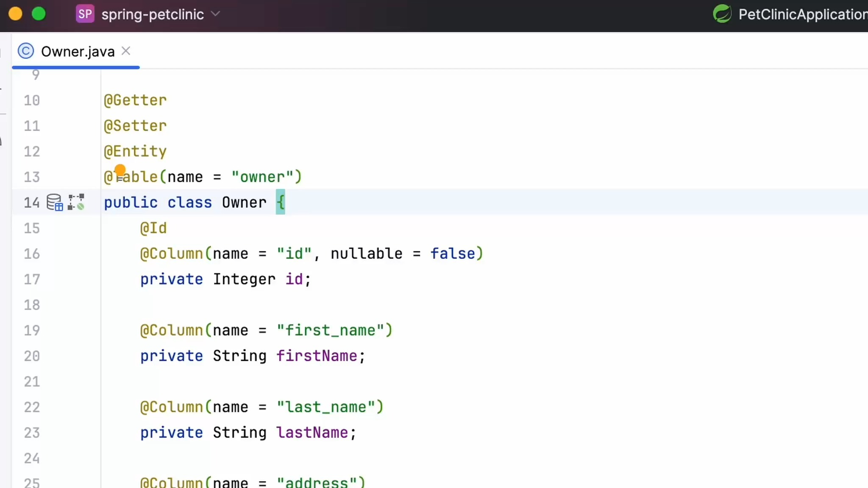
Task: Click the yellow minimize window button
Action: point(15,14)
